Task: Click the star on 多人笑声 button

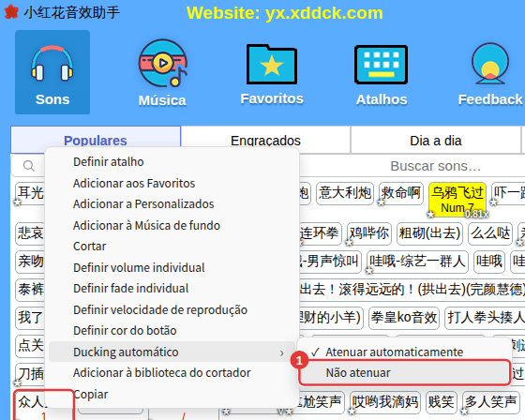Action: click(x=464, y=411)
